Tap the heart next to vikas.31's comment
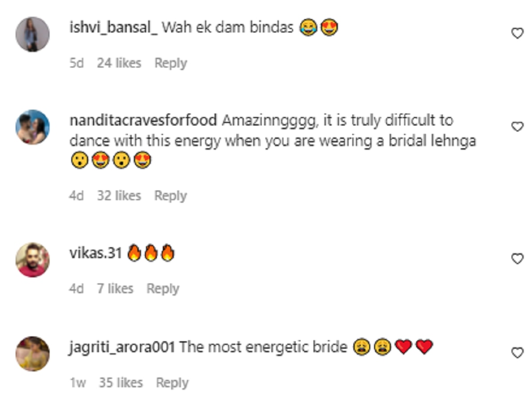The height and width of the screenshot is (398, 532). coord(517,259)
